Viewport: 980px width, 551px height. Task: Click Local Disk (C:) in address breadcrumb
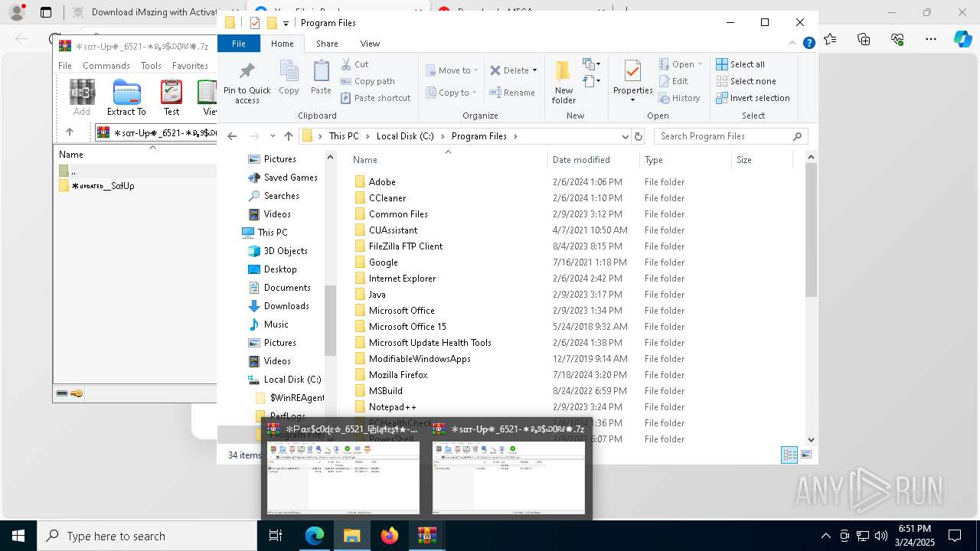coord(405,136)
